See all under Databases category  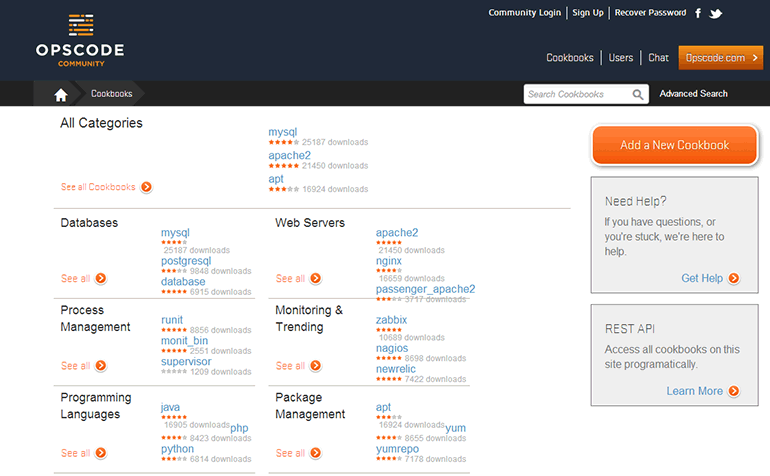click(x=83, y=279)
